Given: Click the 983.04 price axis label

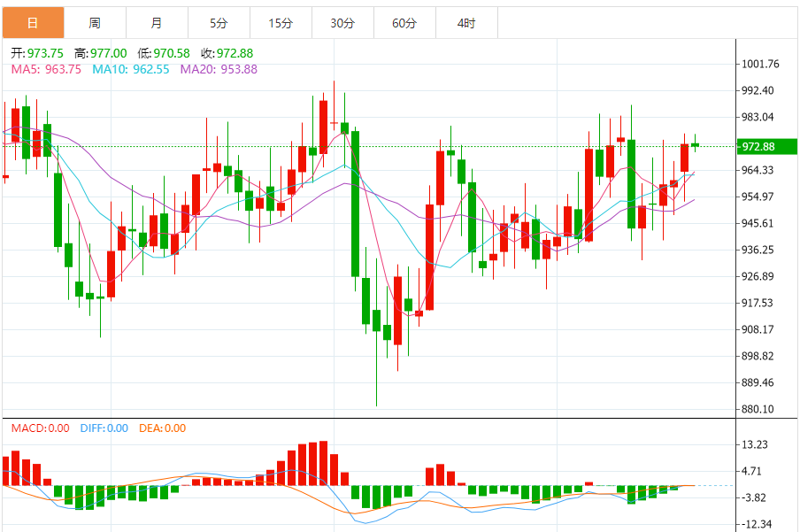Looking at the screenshot, I should coord(758,117).
